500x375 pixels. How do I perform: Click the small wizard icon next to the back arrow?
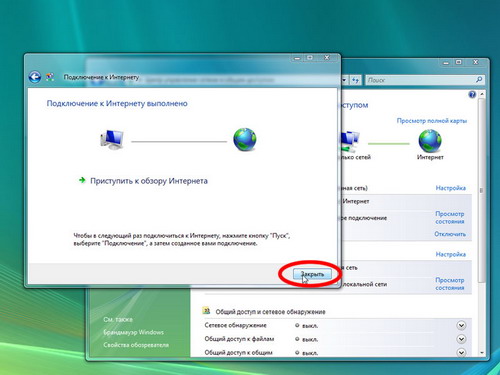(50, 77)
